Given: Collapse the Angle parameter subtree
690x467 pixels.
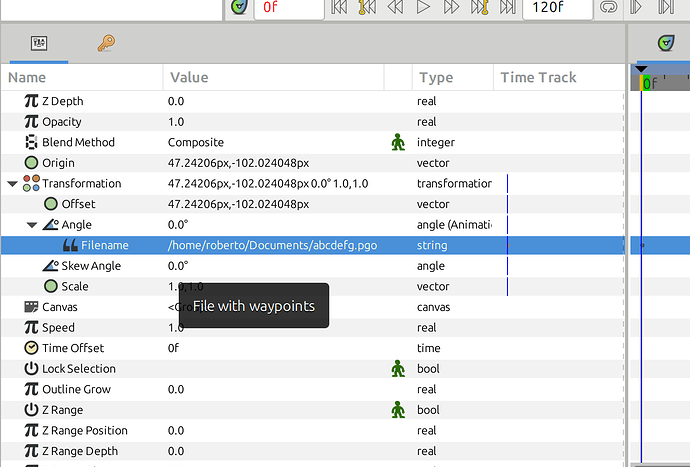Looking at the screenshot, I should [31, 225].
